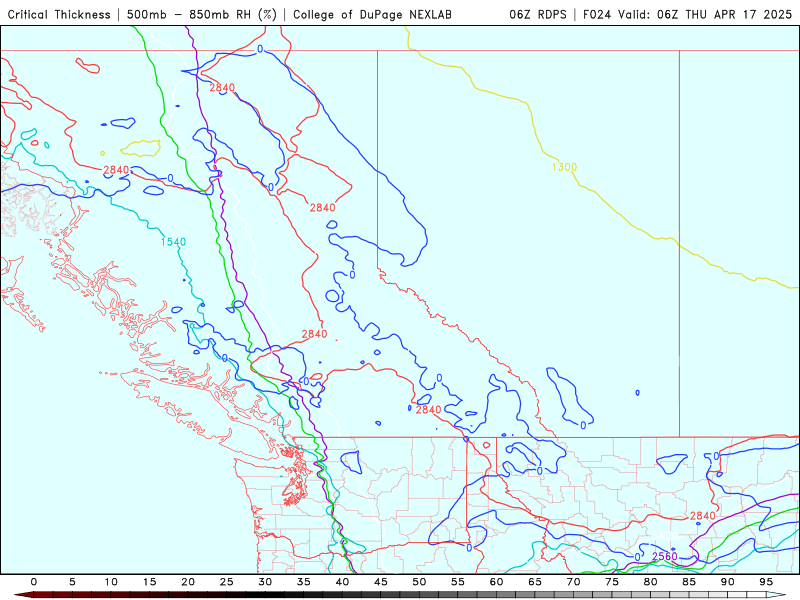The image size is (800, 600).
Task: Select the '85' tick on the color bar
Action: coord(689,582)
